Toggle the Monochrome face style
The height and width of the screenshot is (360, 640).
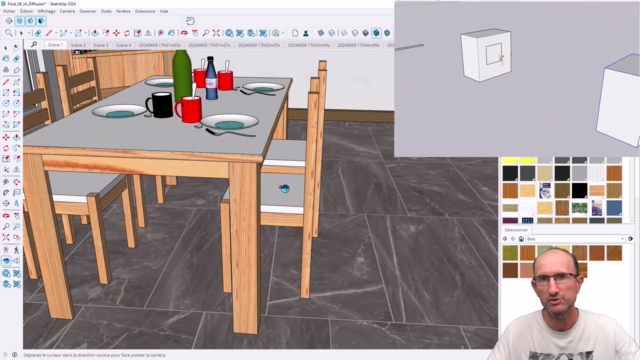387,33
